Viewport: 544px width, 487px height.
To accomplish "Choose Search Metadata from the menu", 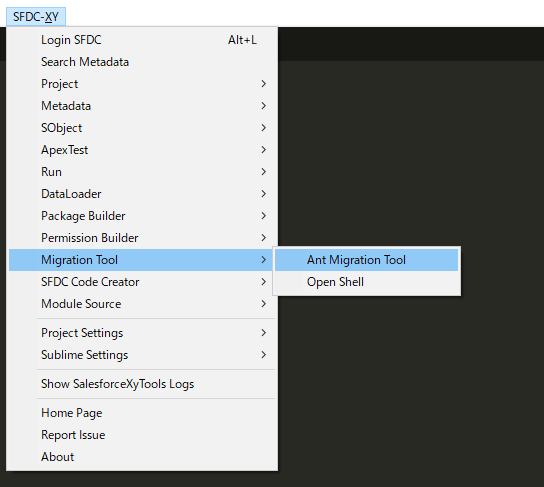I will [142, 62].
